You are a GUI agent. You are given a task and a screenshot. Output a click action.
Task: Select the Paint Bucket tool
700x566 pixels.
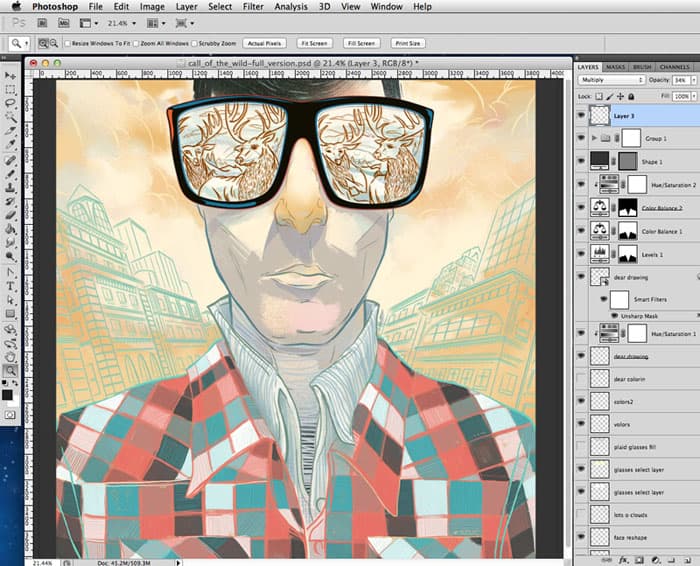pos(10,229)
